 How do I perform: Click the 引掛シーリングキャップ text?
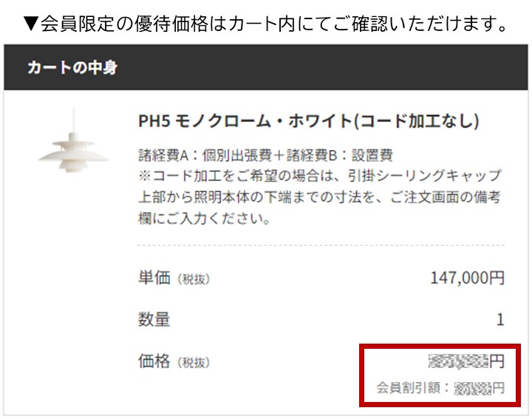coord(425,175)
